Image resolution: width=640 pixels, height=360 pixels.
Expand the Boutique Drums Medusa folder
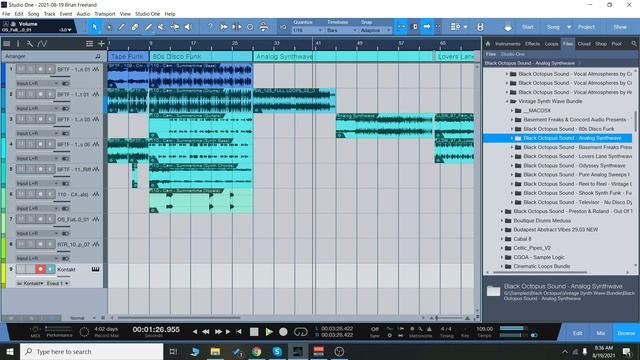coord(502,220)
